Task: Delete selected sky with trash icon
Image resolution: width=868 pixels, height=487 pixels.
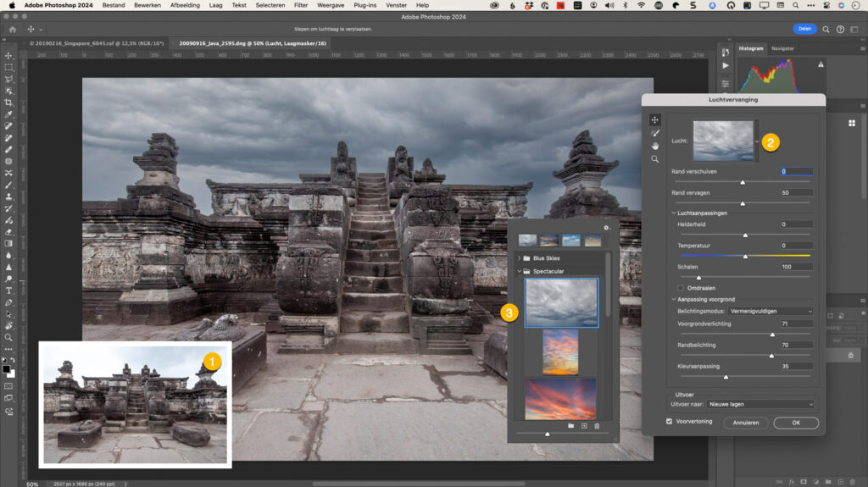Action: coord(597,425)
